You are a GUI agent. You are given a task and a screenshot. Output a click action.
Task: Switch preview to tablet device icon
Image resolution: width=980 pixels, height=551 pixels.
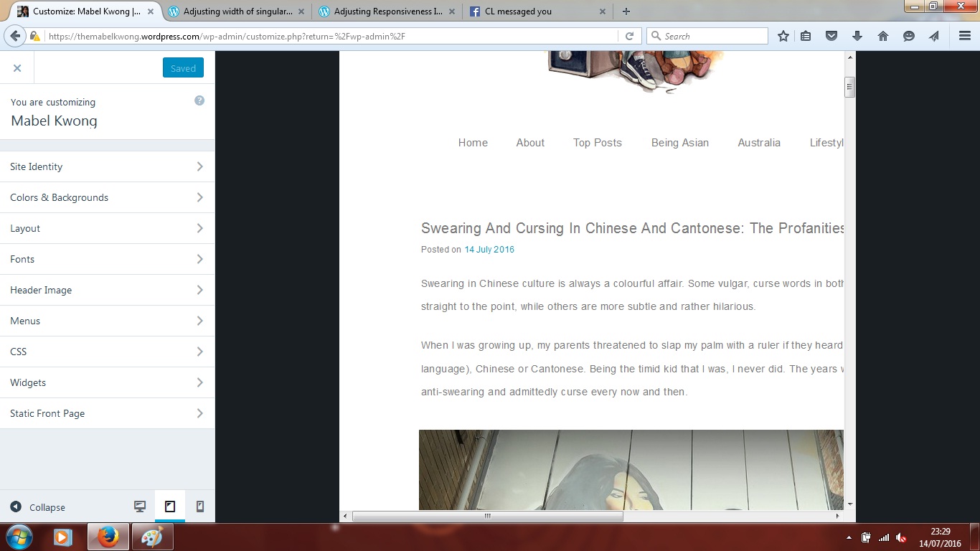pos(170,507)
